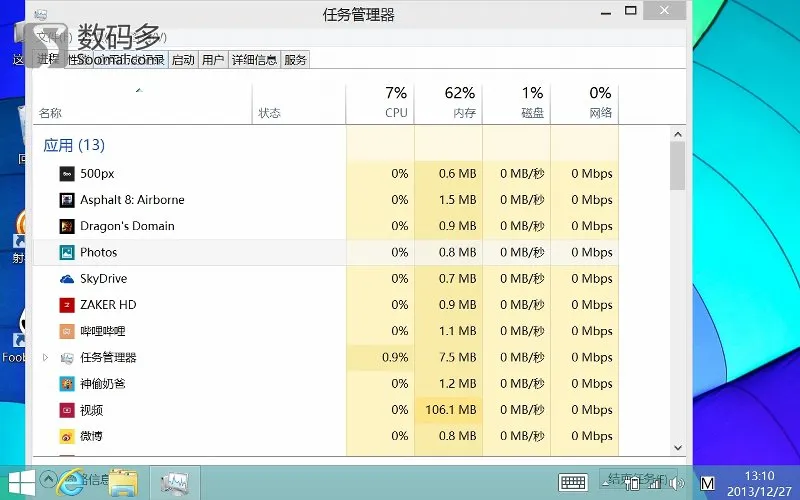Sort by the CPU 7% column
Screen dimensions: 800x500
click(x=380, y=103)
